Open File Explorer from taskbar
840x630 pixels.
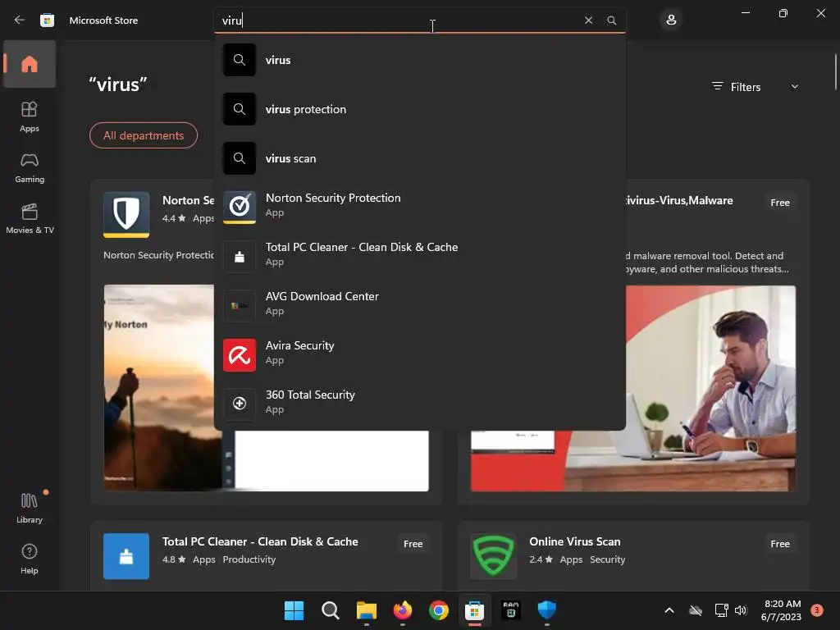tap(367, 610)
